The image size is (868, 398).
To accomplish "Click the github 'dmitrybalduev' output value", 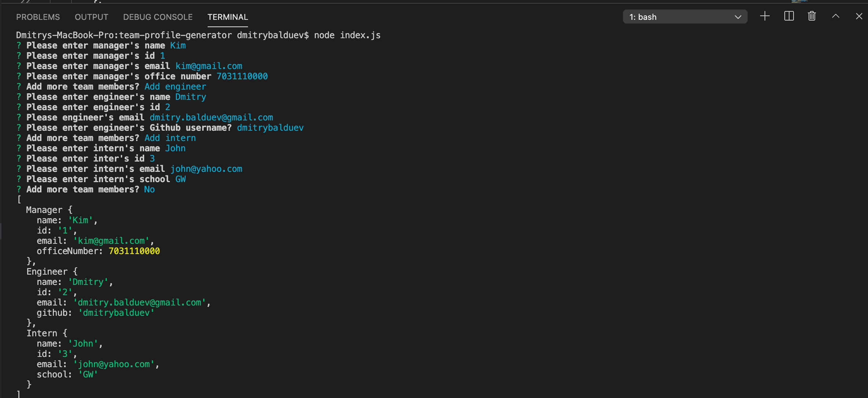I will tap(116, 313).
